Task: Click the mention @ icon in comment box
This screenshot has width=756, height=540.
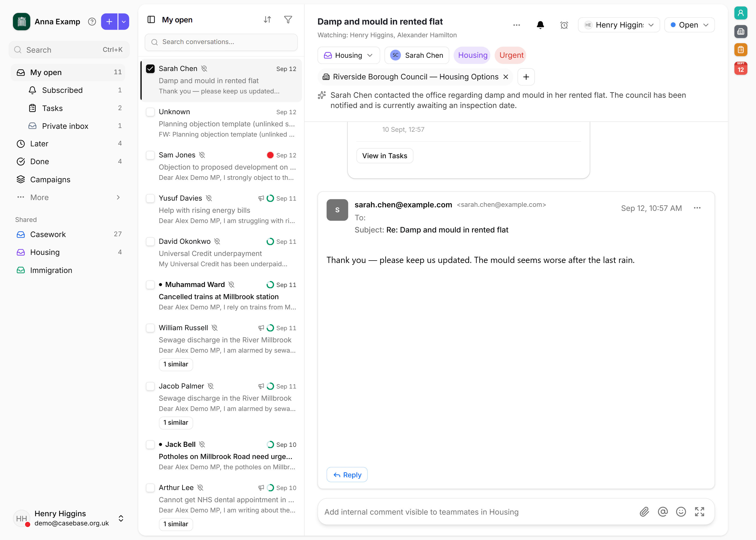Action: pyautogui.click(x=663, y=512)
